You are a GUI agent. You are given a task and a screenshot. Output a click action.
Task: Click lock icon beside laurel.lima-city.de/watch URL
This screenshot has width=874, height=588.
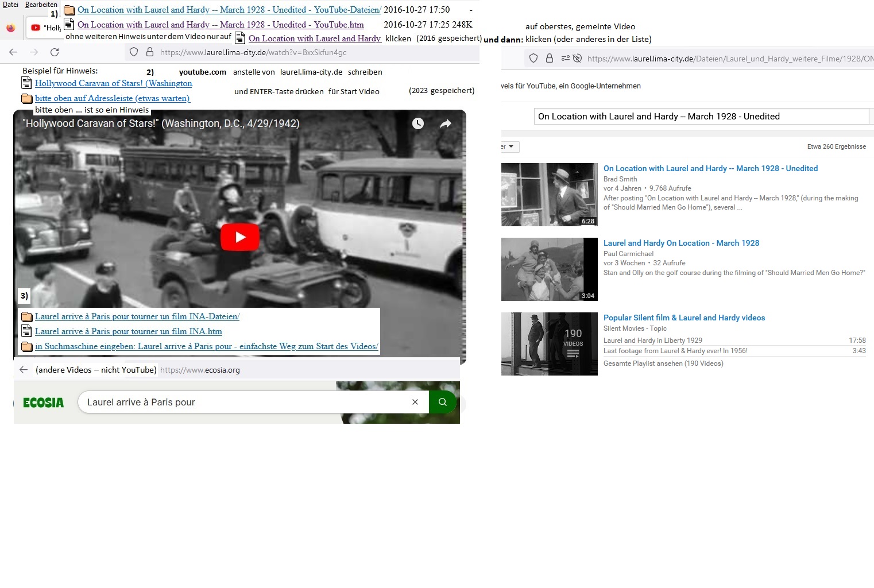(x=150, y=52)
